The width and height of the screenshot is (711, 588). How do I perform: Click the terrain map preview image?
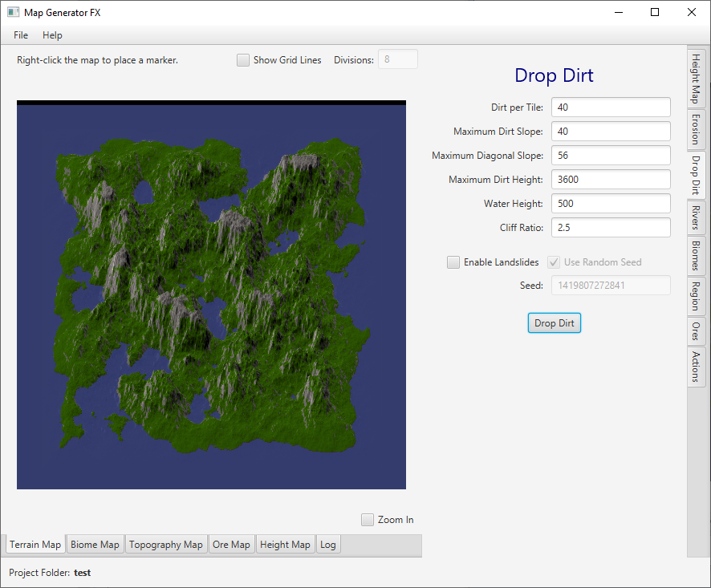[211, 295]
